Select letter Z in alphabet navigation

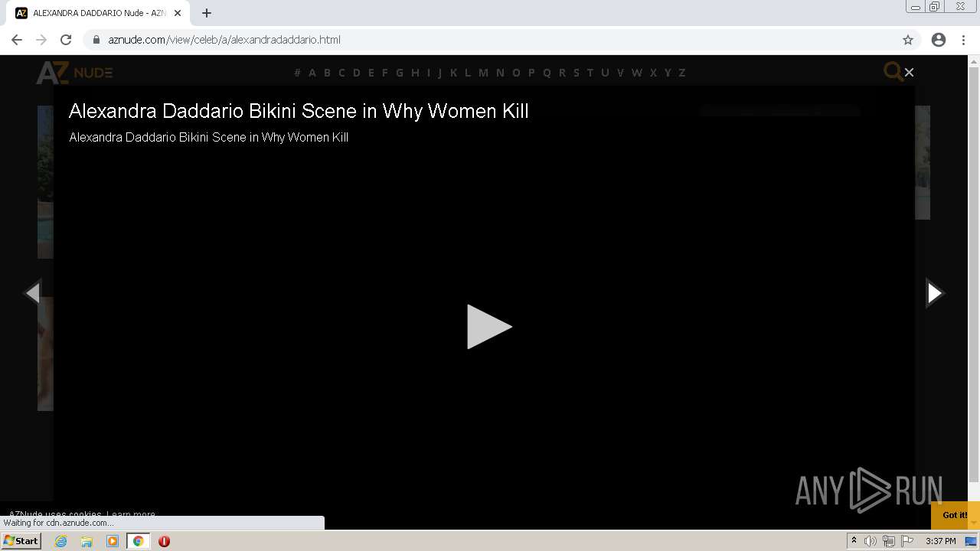682,73
